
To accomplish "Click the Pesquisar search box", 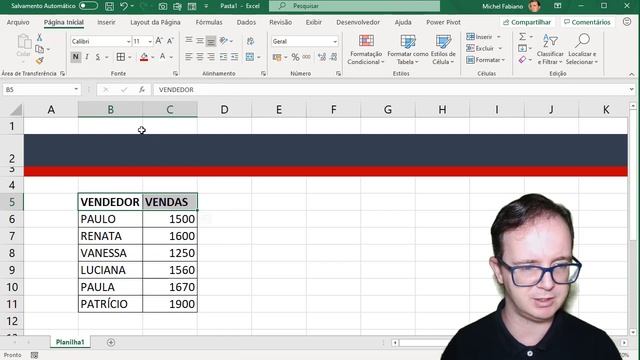I will (354, 6).
